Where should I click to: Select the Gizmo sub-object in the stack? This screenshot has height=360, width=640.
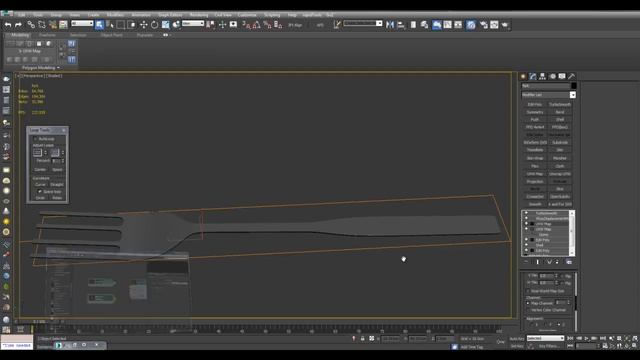(x=543, y=235)
